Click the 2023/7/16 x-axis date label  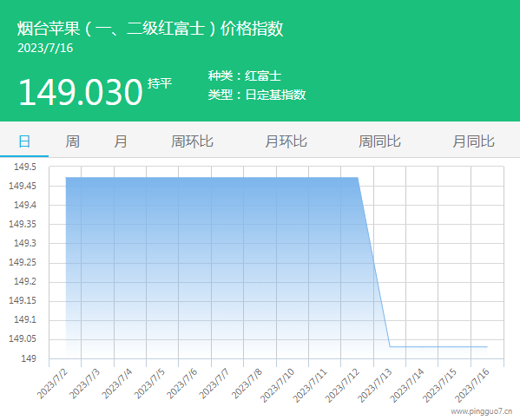(x=472, y=385)
